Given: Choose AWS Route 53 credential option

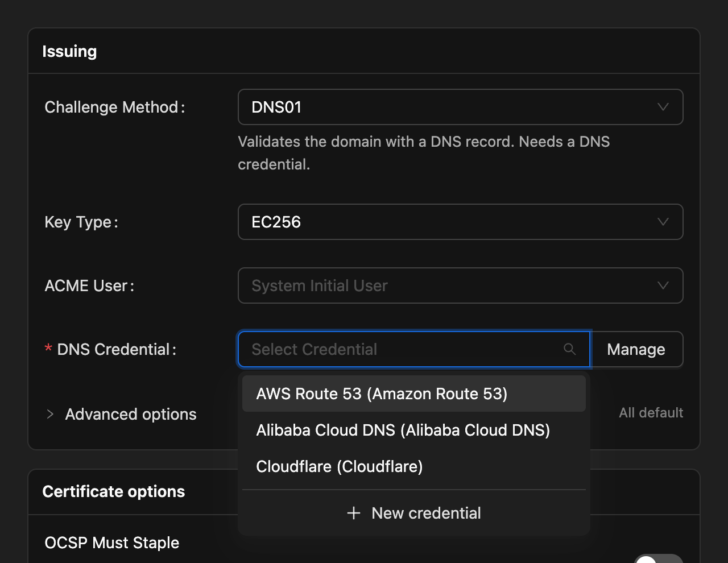Looking at the screenshot, I should 414,394.
